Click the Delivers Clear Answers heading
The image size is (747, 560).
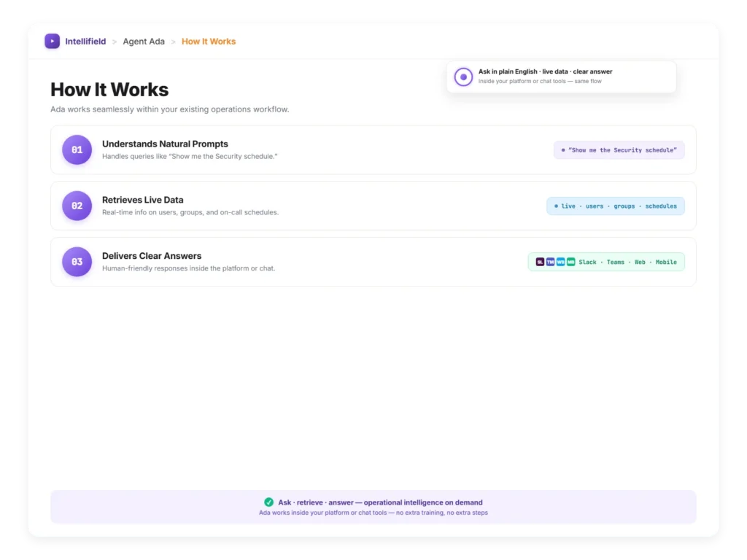(152, 256)
